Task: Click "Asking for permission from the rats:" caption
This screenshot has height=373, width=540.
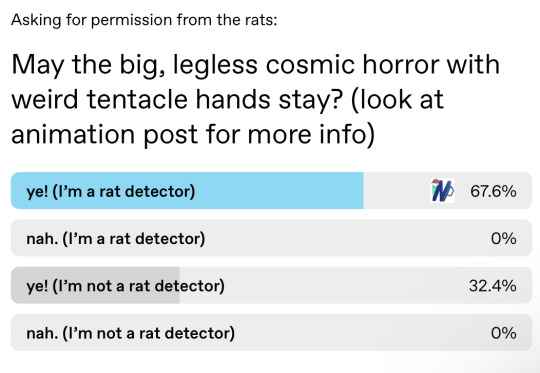Action: coord(144,20)
